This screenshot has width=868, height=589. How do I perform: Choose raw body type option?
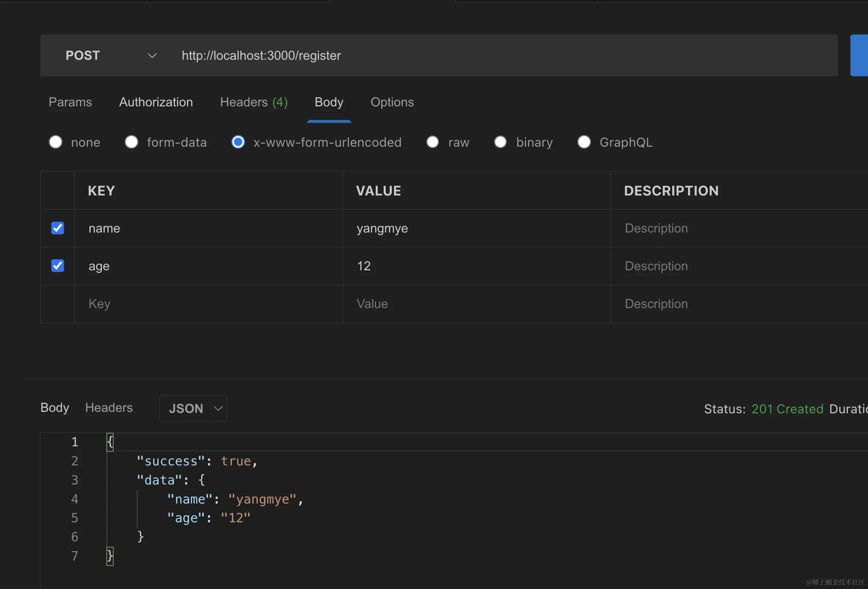click(433, 142)
